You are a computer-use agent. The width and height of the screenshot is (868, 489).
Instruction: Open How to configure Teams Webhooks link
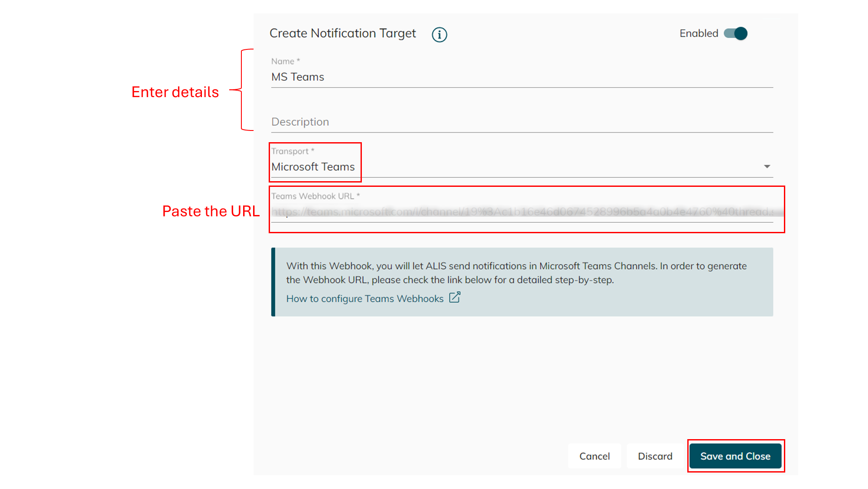coord(364,299)
